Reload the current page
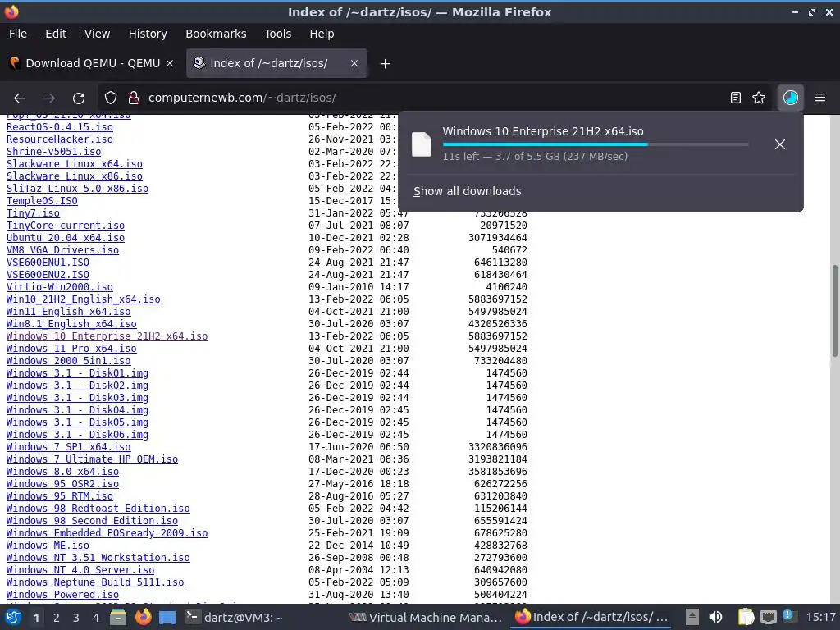 coord(79,98)
